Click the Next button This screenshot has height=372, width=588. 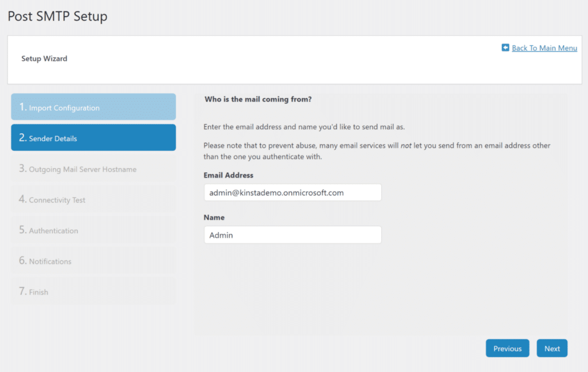click(551, 348)
